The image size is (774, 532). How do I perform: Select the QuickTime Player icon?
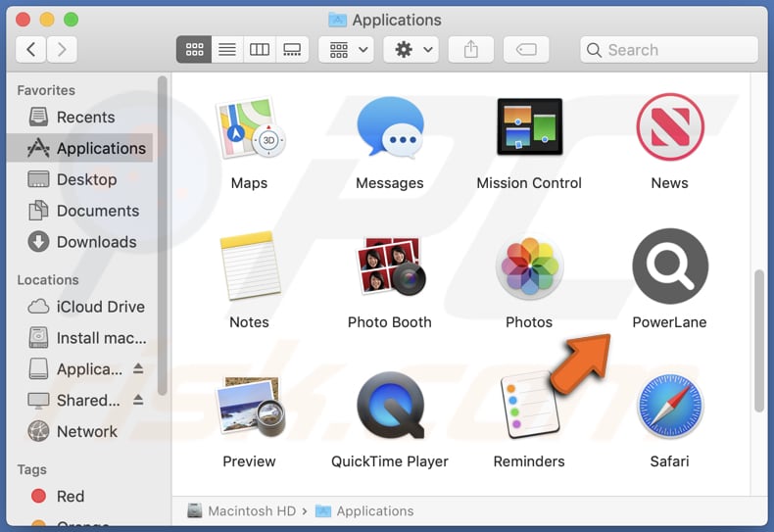pyautogui.click(x=390, y=406)
